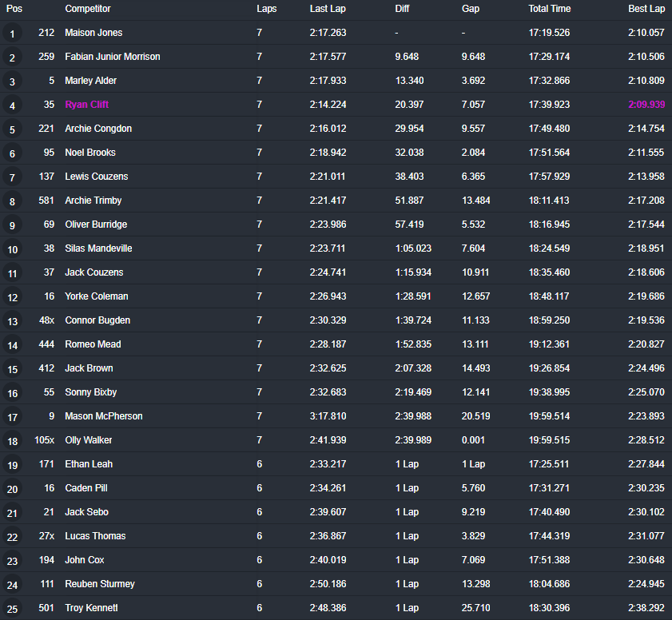Click race number 105x for Olly Walker
The width and height of the screenshot is (672, 620).
click(x=44, y=440)
